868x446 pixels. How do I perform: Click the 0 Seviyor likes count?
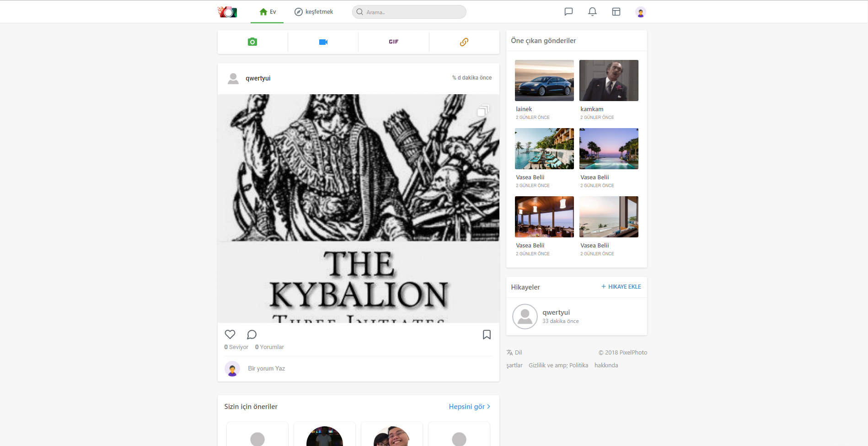[x=236, y=347]
